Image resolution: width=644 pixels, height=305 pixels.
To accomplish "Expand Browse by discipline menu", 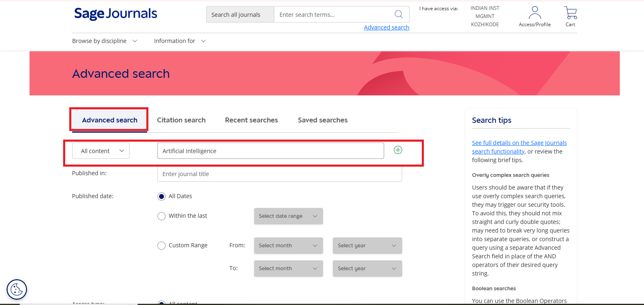I will [105, 41].
